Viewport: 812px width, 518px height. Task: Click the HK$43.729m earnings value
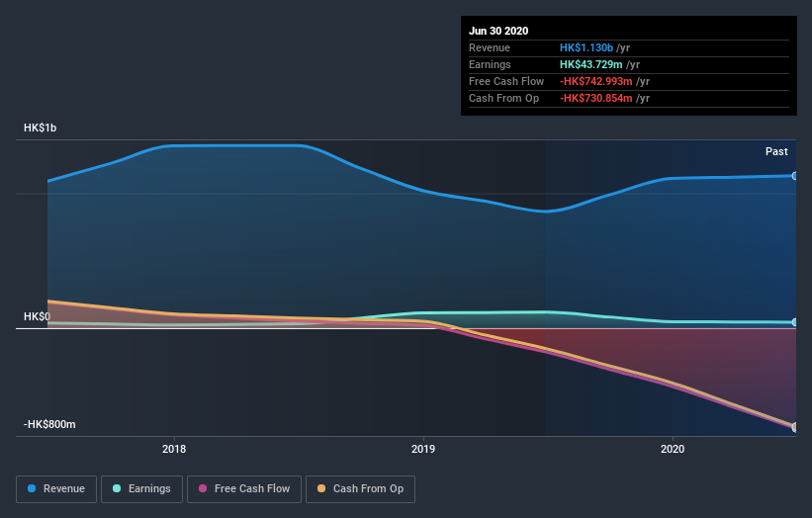click(x=590, y=64)
